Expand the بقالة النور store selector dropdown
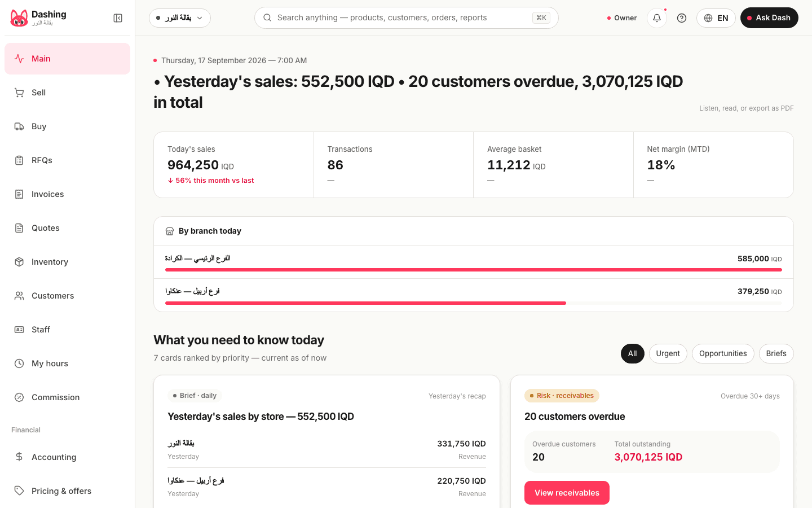Screen dimensions: 812x508 click(x=180, y=18)
